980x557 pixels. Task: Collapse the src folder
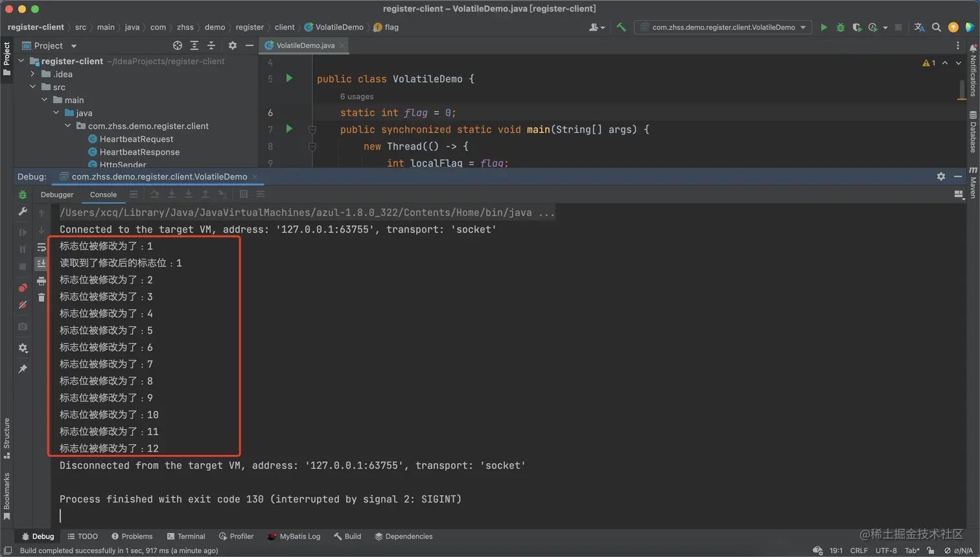[33, 87]
